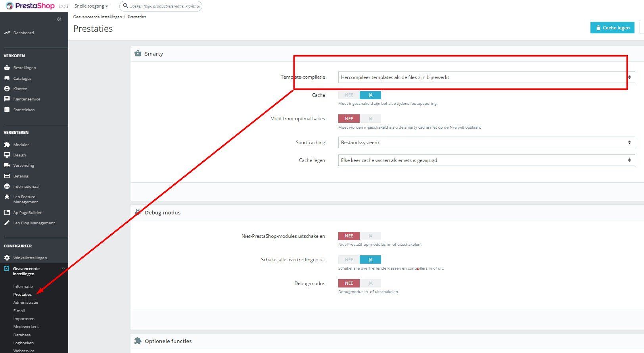This screenshot has width=644, height=353.
Task: Click the Smarty panel briefcase icon
Action: pyautogui.click(x=138, y=54)
